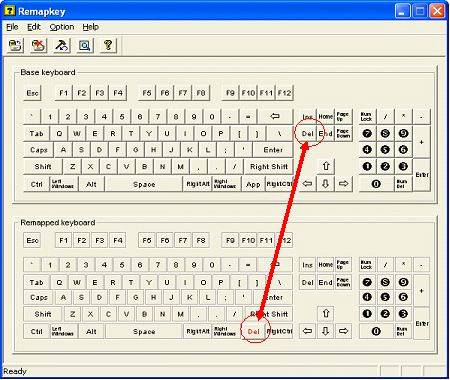Select numpad 9 key in Base keyboard
This screenshot has width=450, height=380.
point(403,134)
